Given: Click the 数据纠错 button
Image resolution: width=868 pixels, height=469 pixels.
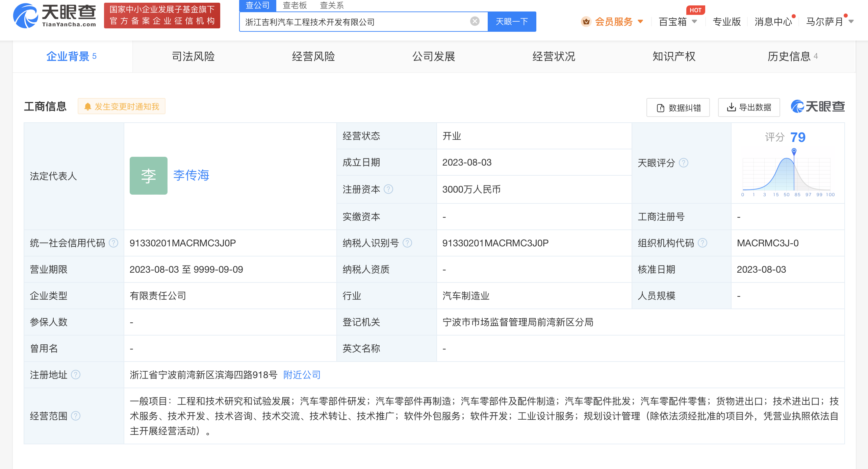Looking at the screenshot, I should 678,107.
